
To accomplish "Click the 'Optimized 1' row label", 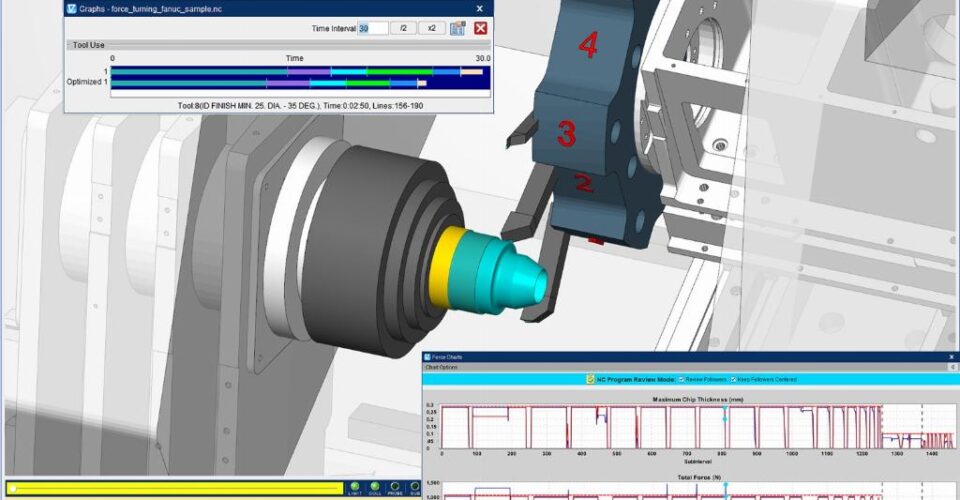I will click(87, 81).
